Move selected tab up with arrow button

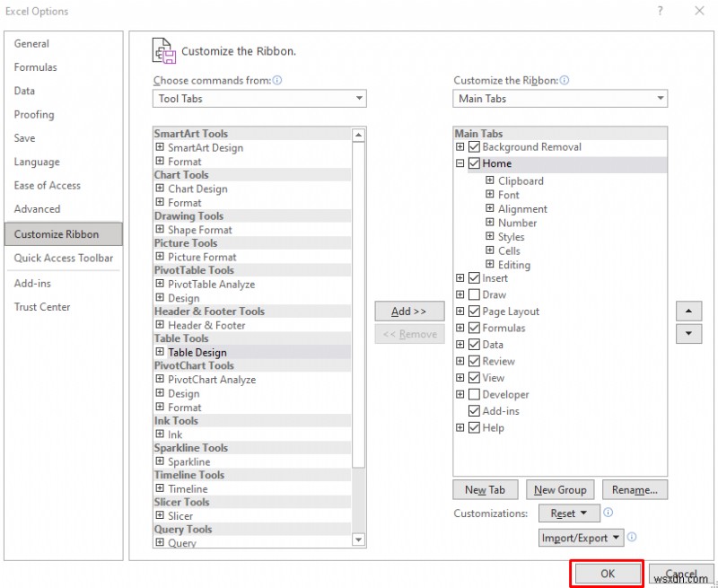(x=688, y=311)
